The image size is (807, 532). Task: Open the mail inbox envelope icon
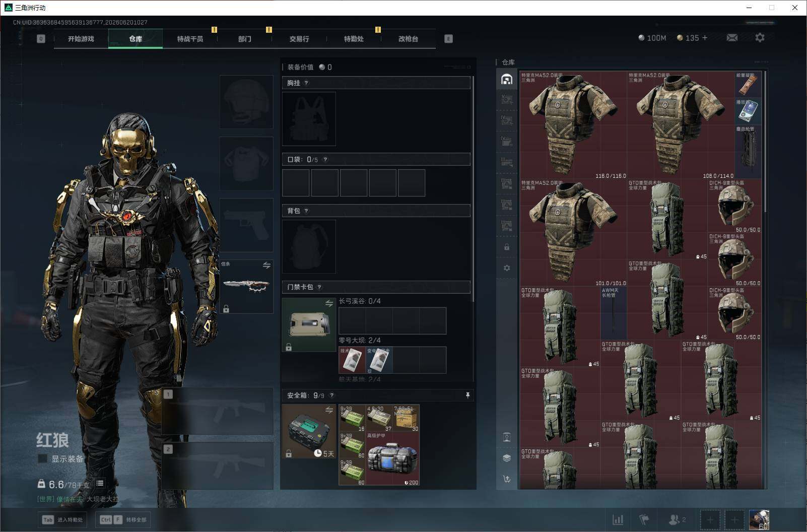(x=732, y=38)
